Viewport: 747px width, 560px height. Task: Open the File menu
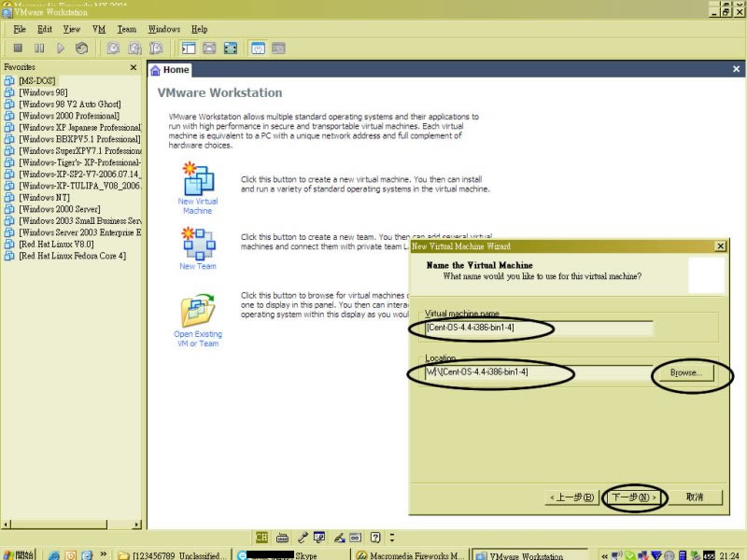point(20,29)
